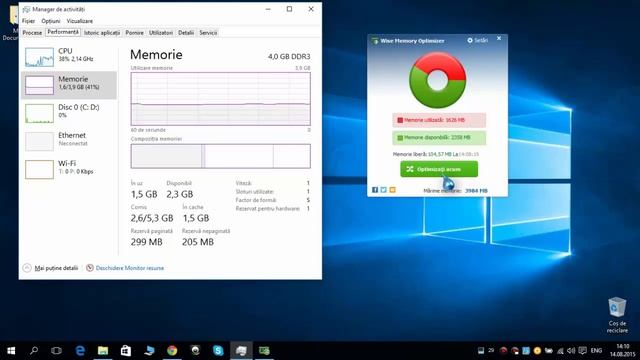Click the Facebook icon in Wise Memory Optimizer
The image size is (640, 360).
click(375, 190)
